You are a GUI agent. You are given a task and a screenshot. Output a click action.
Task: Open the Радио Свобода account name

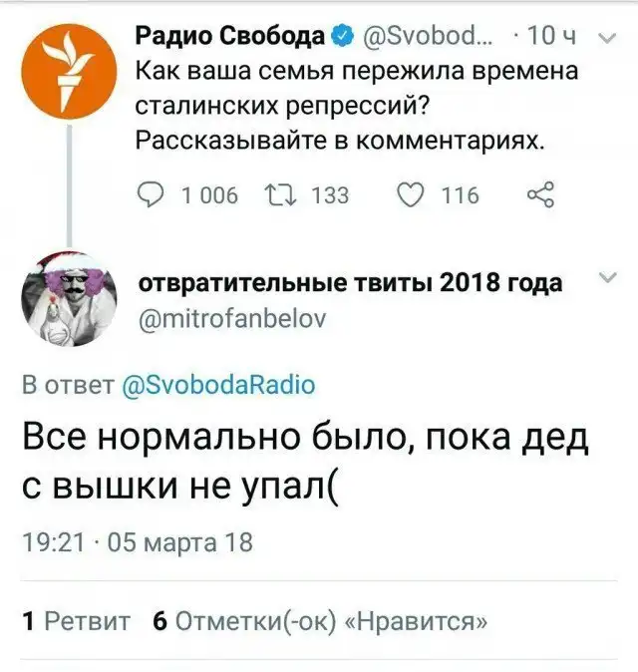point(229,39)
